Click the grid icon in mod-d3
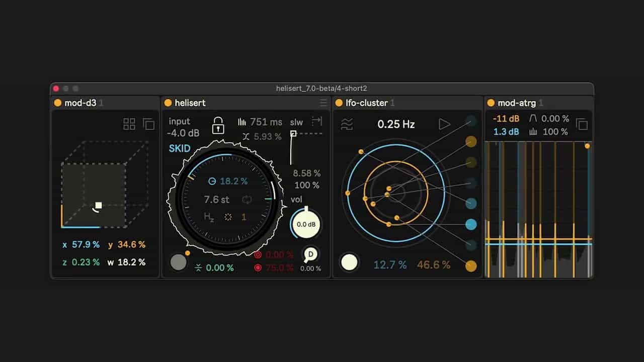644x362 pixels. point(129,124)
